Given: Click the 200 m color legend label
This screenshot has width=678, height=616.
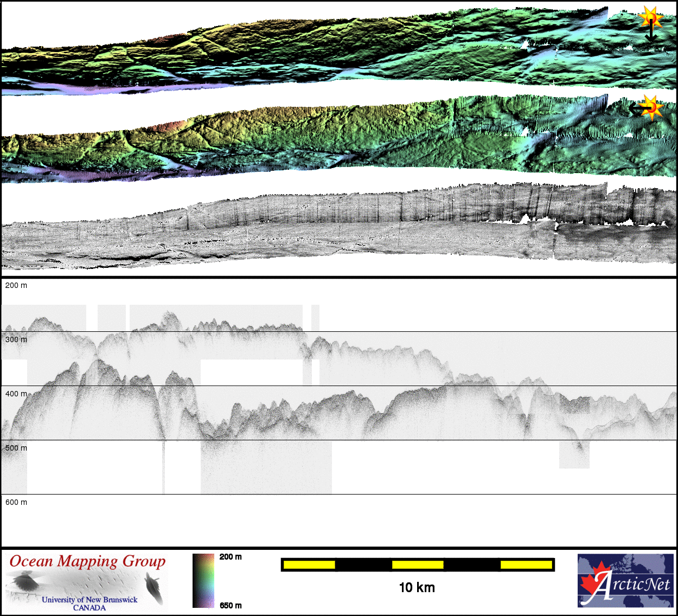Looking at the screenshot, I should coord(231,557).
